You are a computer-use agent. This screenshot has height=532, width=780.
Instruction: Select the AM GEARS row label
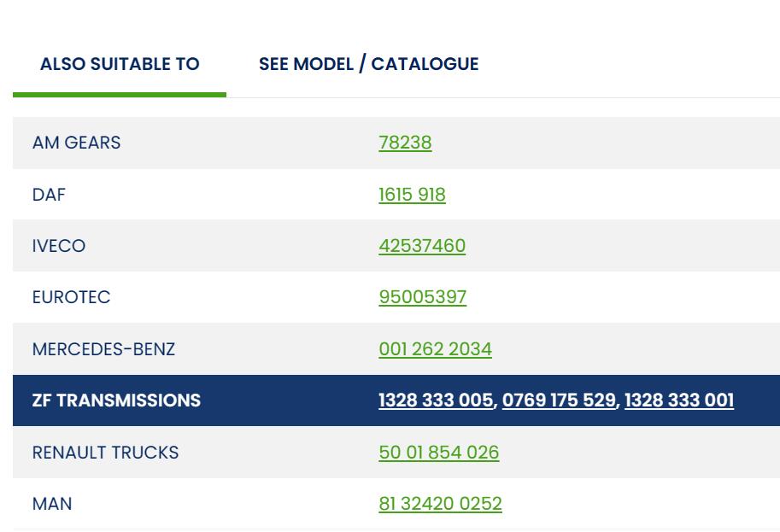tap(76, 143)
